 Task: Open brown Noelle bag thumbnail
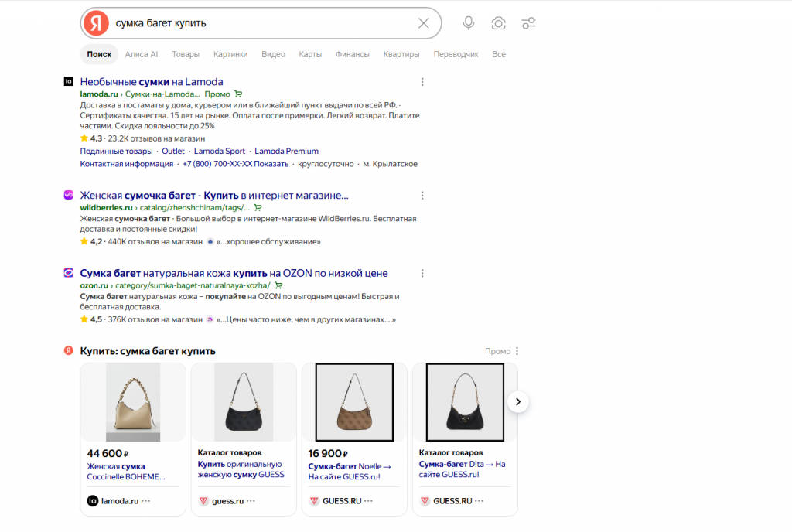click(354, 402)
